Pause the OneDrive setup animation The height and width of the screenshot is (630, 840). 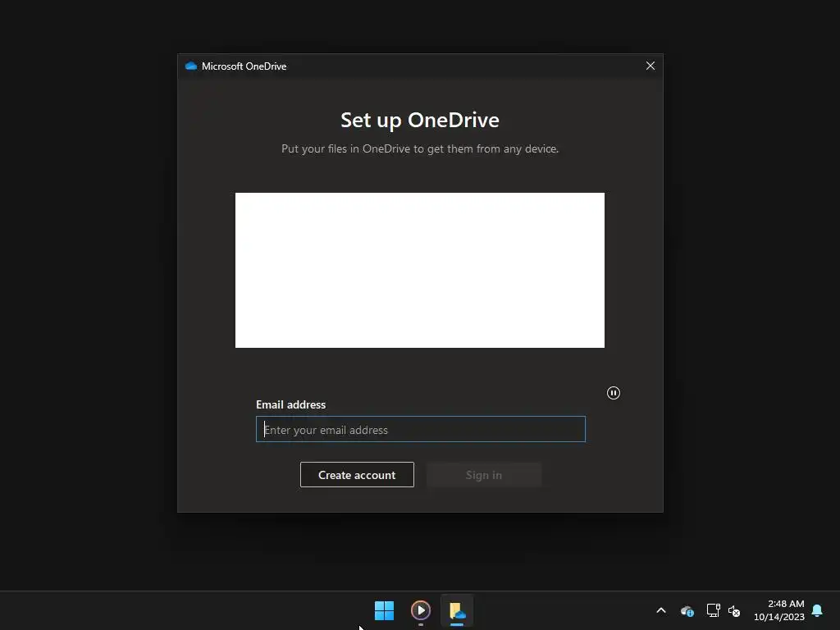pyautogui.click(x=614, y=393)
